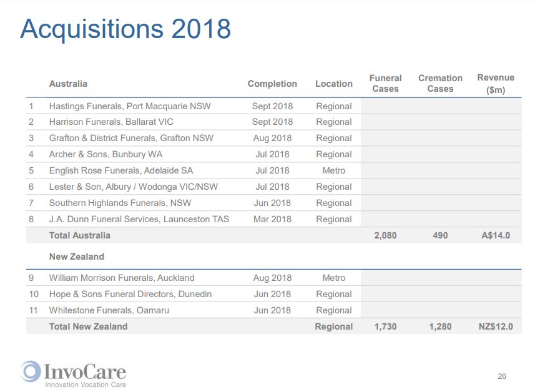Click the "Revenue ($m)" column header
The width and height of the screenshot is (535, 392).
tap(496, 84)
